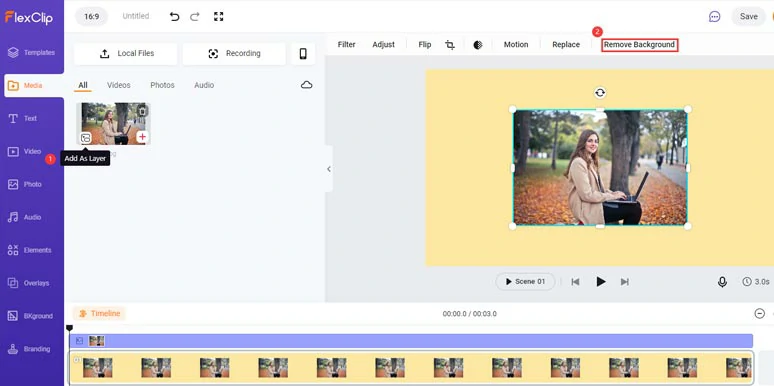The width and height of the screenshot is (774, 386).
Task: Select the crop tool icon
Action: click(x=450, y=45)
